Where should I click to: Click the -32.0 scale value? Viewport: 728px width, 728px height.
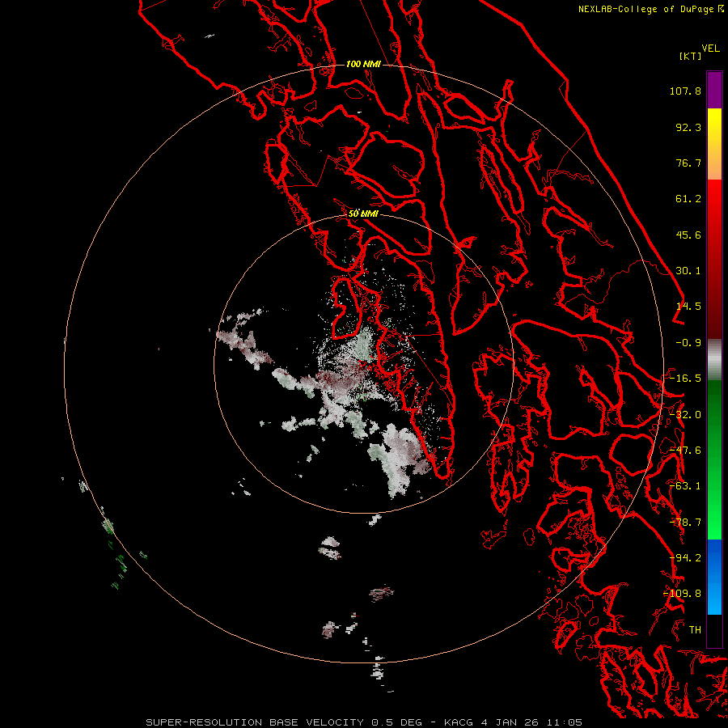(x=685, y=415)
